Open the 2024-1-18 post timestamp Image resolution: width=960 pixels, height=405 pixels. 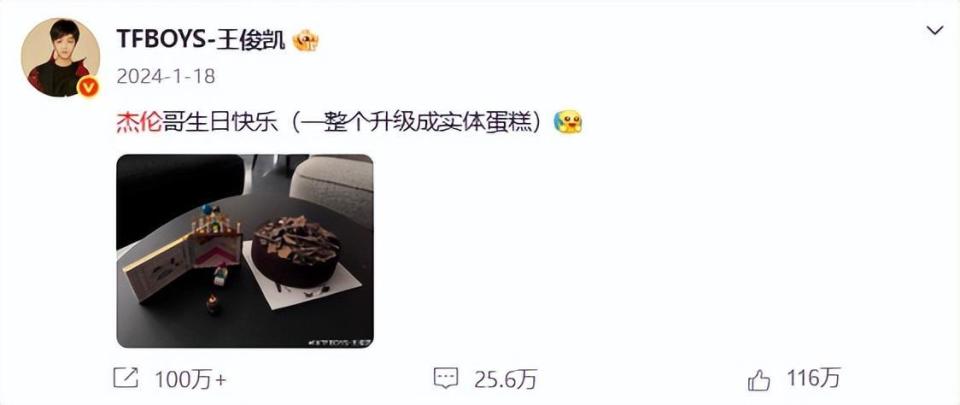[x=165, y=76]
